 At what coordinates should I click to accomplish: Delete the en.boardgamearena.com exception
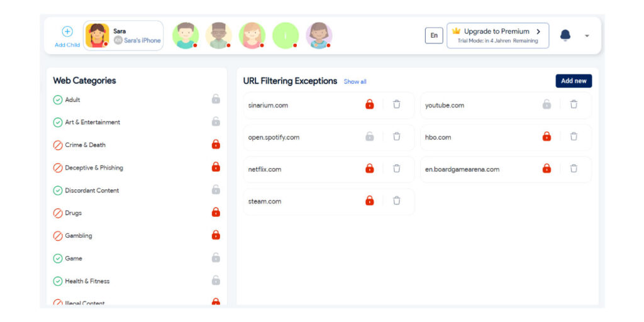(574, 169)
